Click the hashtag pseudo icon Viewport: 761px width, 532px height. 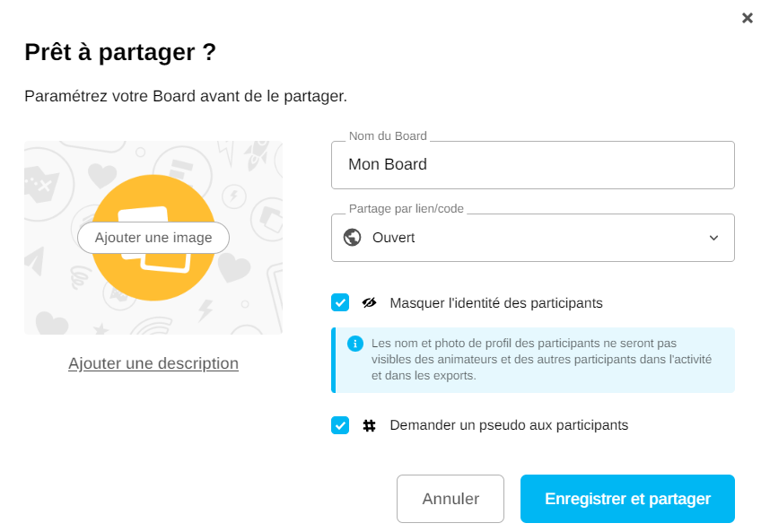369,425
